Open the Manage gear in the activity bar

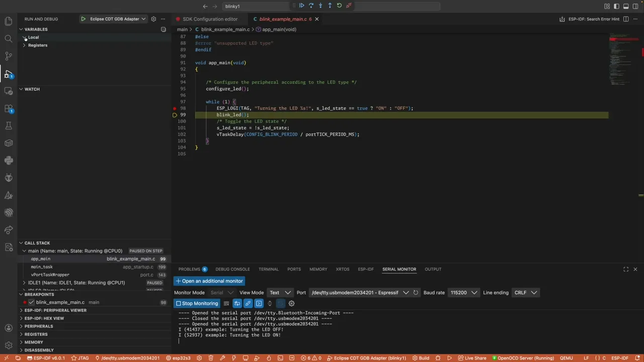tap(9, 345)
